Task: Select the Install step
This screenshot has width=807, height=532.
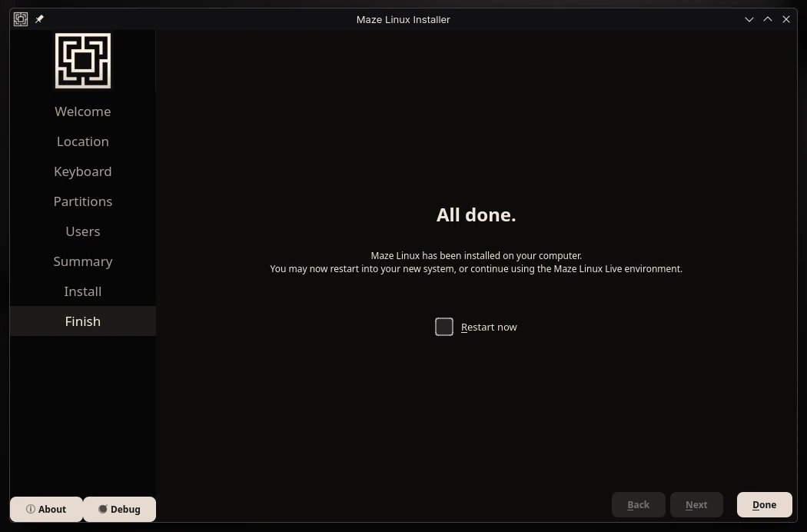Action: [x=83, y=291]
